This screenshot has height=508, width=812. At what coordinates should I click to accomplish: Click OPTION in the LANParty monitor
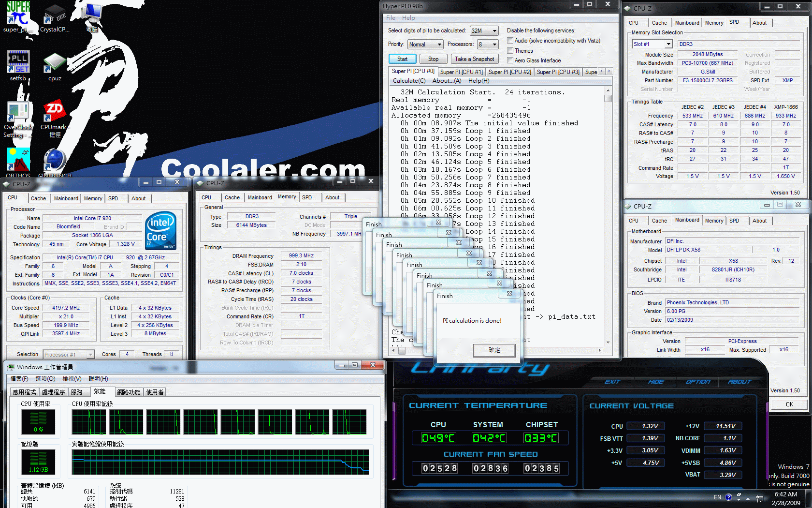pos(698,382)
